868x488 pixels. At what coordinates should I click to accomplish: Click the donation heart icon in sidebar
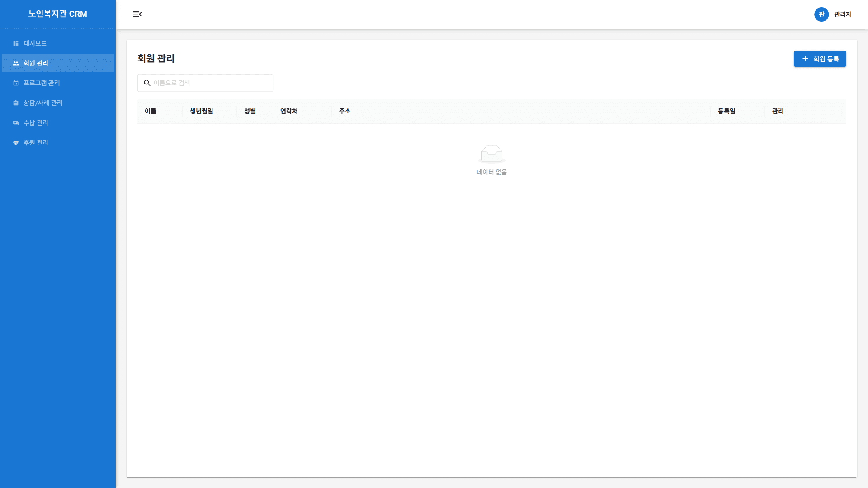click(x=16, y=143)
